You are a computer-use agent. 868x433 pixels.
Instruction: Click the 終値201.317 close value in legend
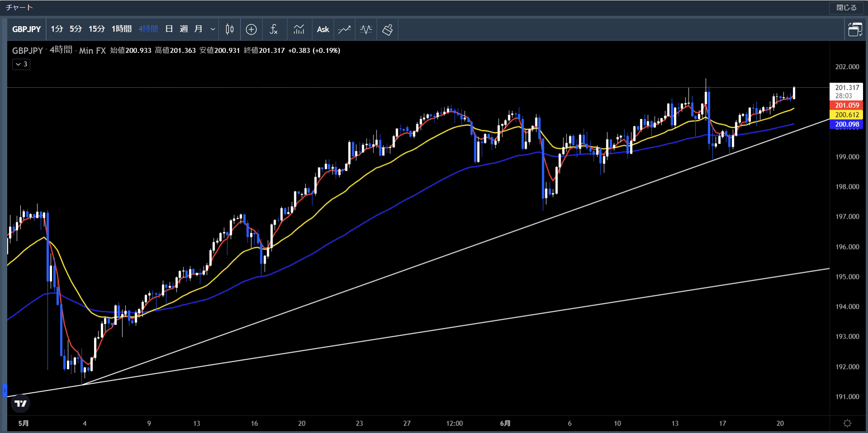pos(264,51)
